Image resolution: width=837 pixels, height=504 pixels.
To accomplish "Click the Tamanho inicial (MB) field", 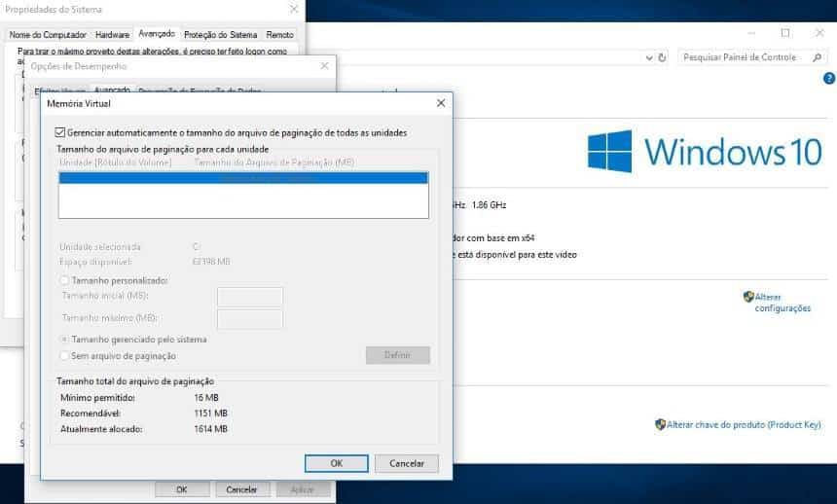I will point(250,297).
